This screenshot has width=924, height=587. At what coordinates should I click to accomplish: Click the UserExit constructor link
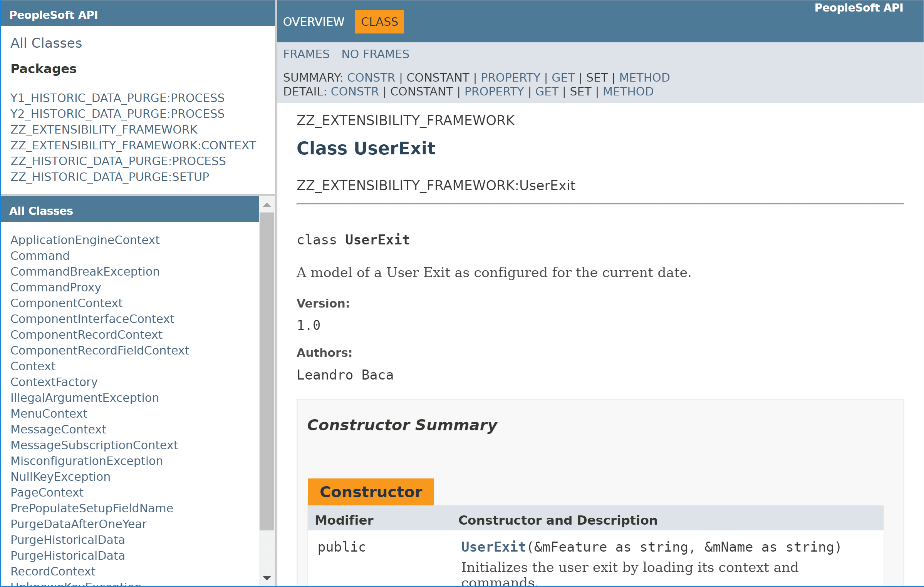(493, 547)
